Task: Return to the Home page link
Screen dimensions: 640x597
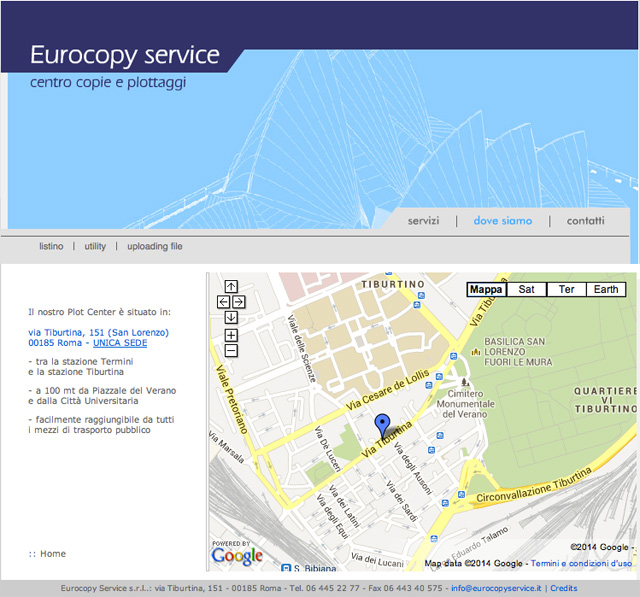Action: pos(53,554)
